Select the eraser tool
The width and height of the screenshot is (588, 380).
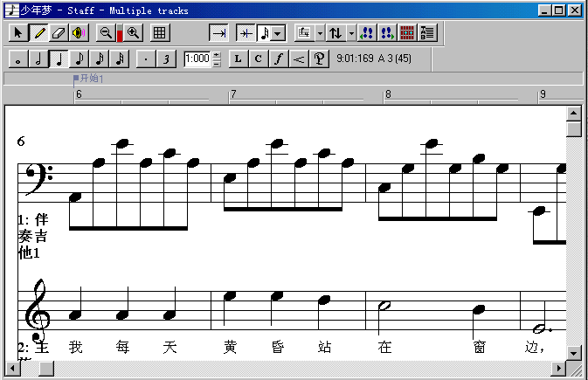tap(59, 33)
